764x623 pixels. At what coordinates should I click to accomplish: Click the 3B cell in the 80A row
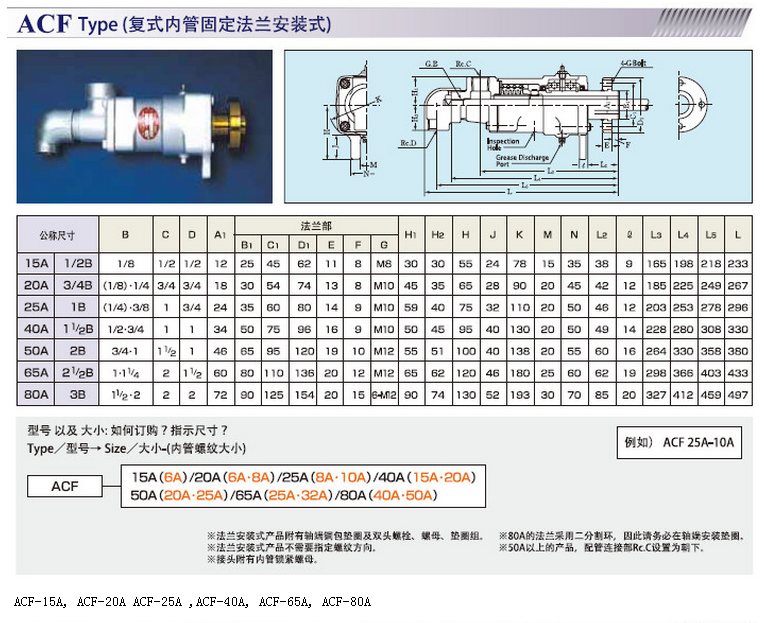[x=77, y=394]
